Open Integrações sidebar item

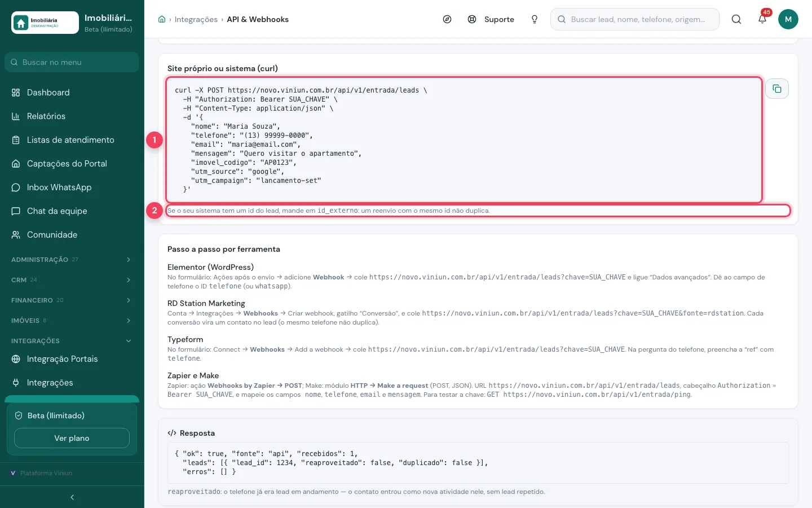pos(72,383)
